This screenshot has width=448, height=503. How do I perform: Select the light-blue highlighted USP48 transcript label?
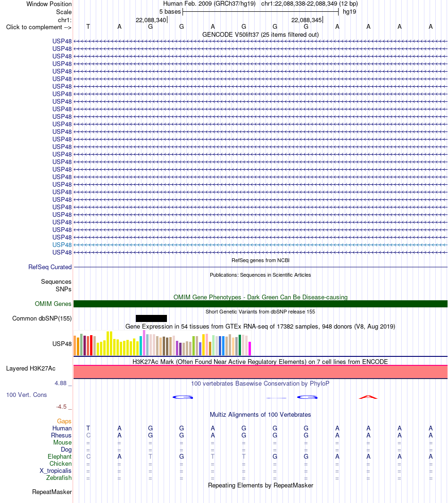coord(62,245)
